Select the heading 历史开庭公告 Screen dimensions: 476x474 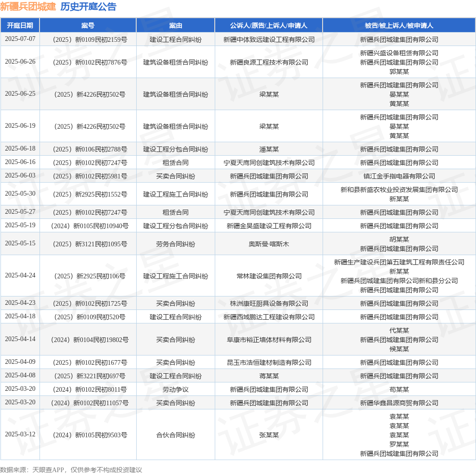click(88, 7)
